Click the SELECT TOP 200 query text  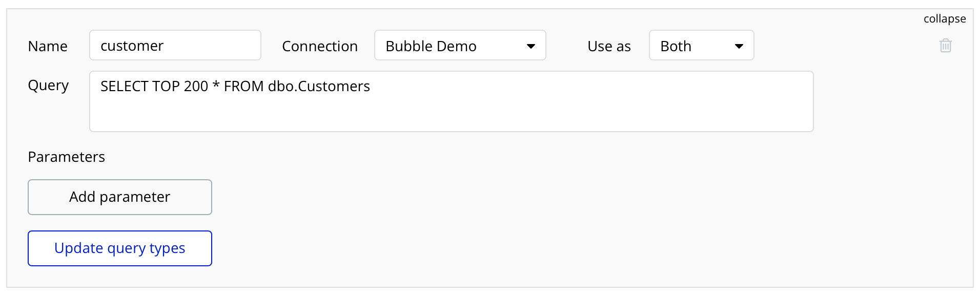(x=235, y=86)
